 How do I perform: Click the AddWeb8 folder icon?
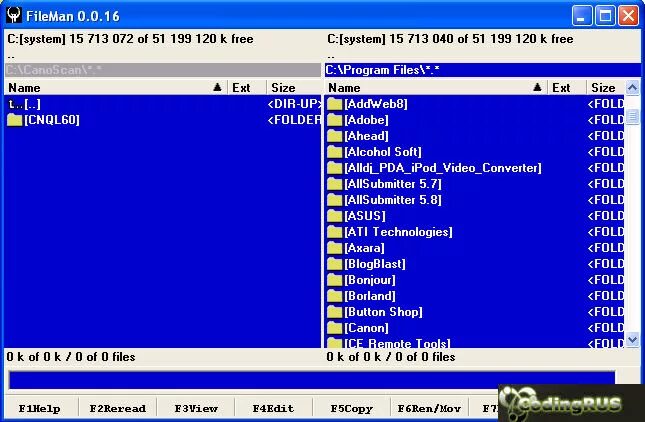(334, 104)
